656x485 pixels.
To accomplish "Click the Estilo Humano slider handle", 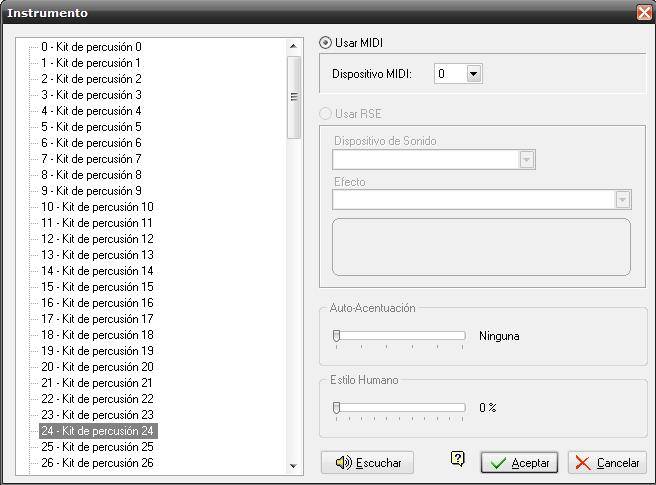I will [x=336, y=408].
